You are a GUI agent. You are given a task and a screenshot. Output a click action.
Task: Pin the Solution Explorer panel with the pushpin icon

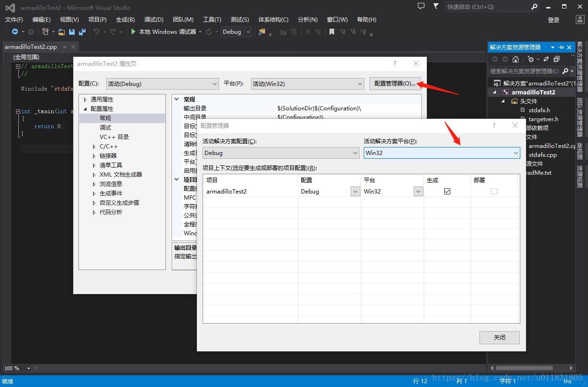[561, 47]
